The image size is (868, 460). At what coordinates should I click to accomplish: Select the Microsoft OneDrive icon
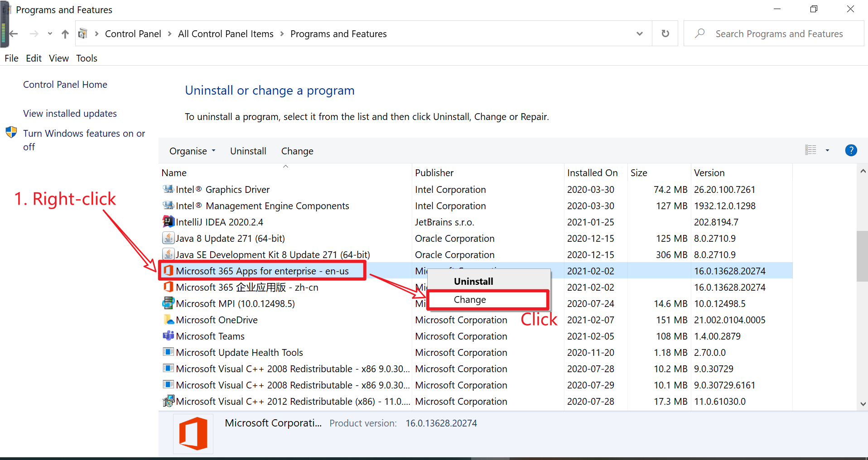(168, 319)
